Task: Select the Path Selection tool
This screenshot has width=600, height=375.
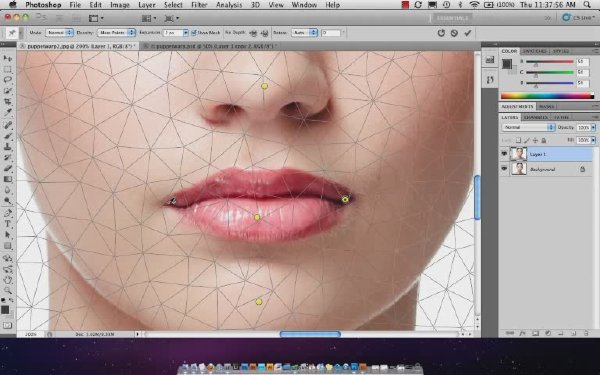Action: coord(8,235)
